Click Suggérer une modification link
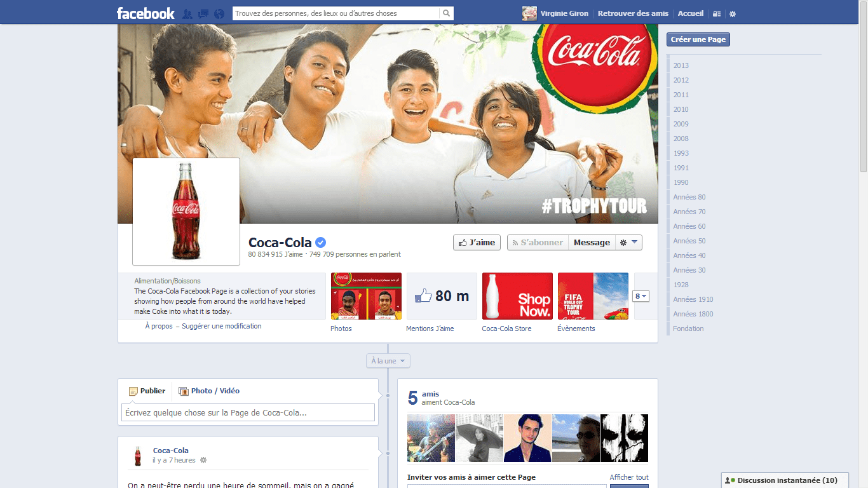868x488 pixels. coord(222,326)
